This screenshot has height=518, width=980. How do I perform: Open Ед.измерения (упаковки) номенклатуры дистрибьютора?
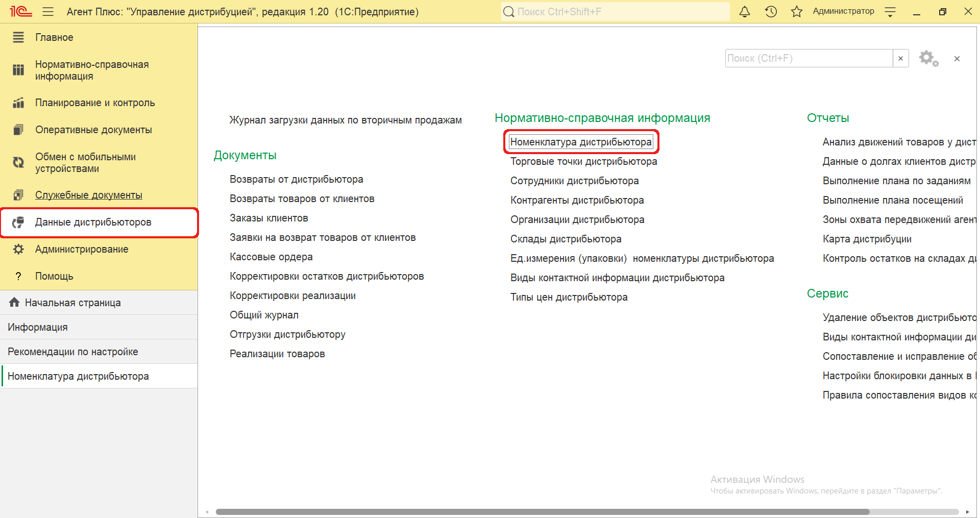click(642, 258)
